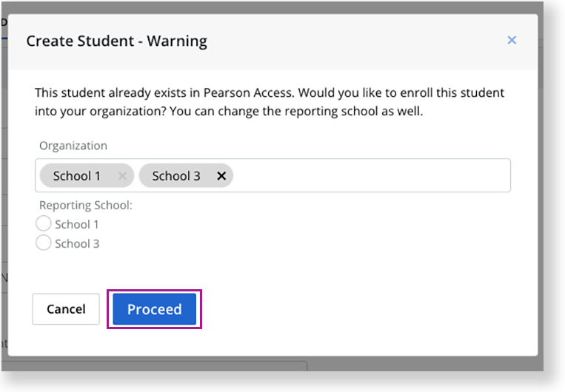Click the Reporting School label

click(x=86, y=205)
